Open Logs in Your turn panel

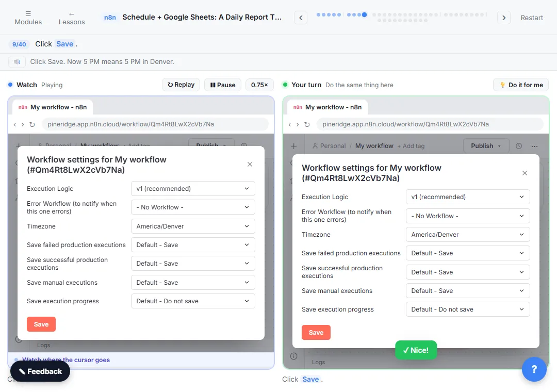pos(318,362)
